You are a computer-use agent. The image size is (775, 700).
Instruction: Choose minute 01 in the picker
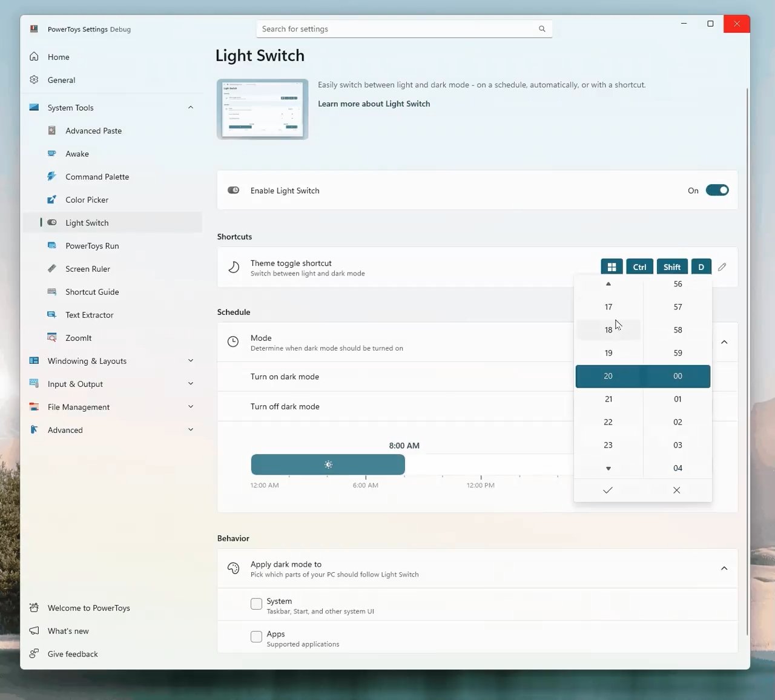point(678,399)
